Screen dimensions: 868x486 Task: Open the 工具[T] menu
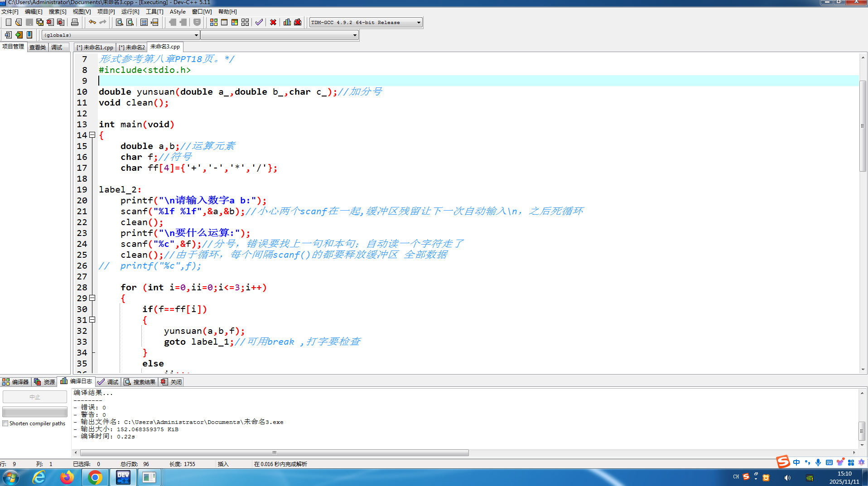(154, 12)
